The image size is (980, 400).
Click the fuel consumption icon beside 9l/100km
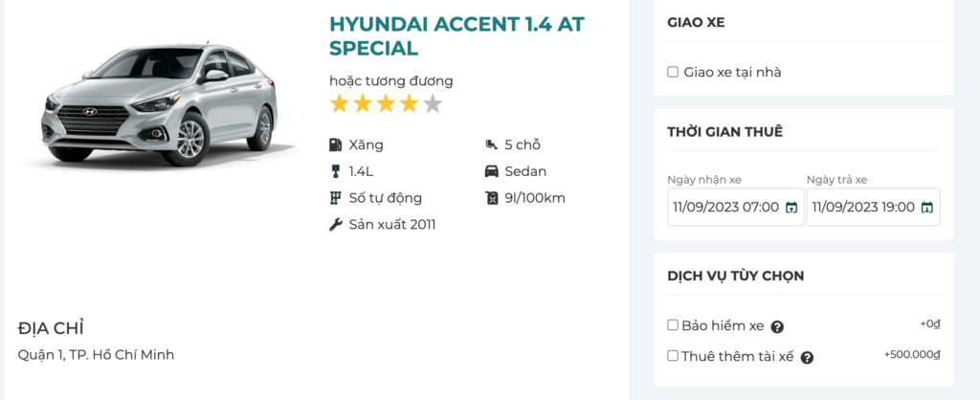[492, 198]
